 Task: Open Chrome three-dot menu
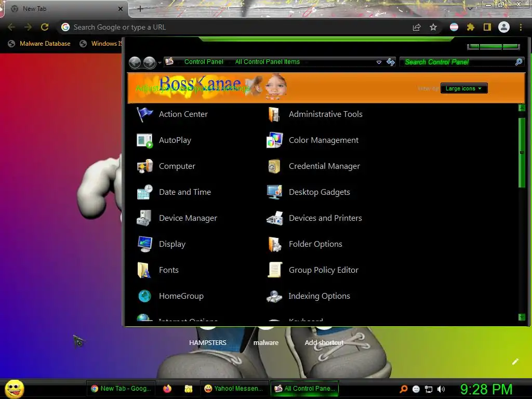coord(521,27)
